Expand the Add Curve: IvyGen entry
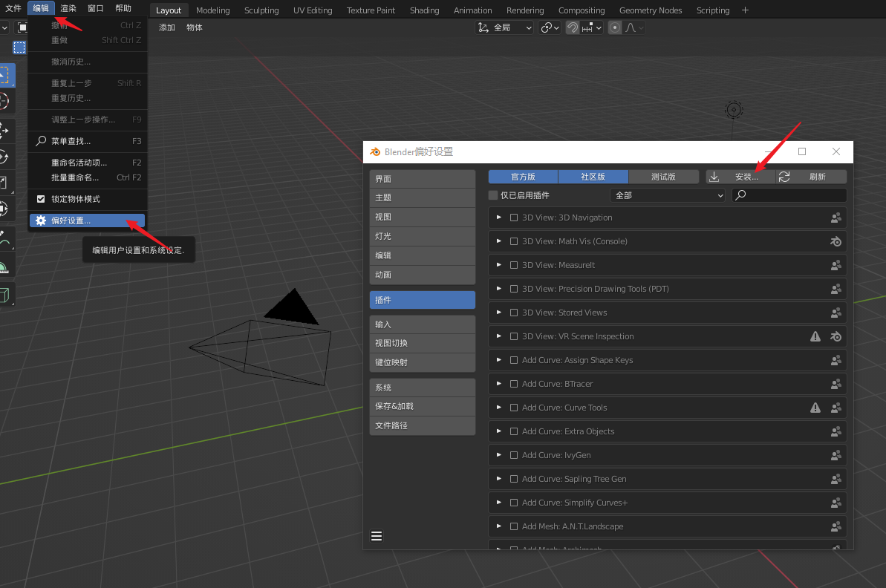Viewport: 886px width, 588px height. tap(499, 455)
